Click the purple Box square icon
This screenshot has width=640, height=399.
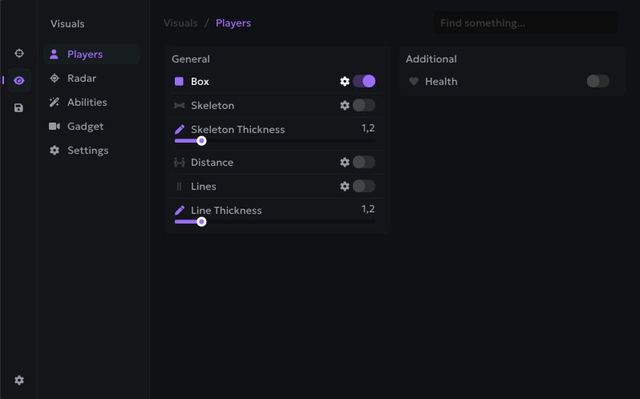(179, 81)
